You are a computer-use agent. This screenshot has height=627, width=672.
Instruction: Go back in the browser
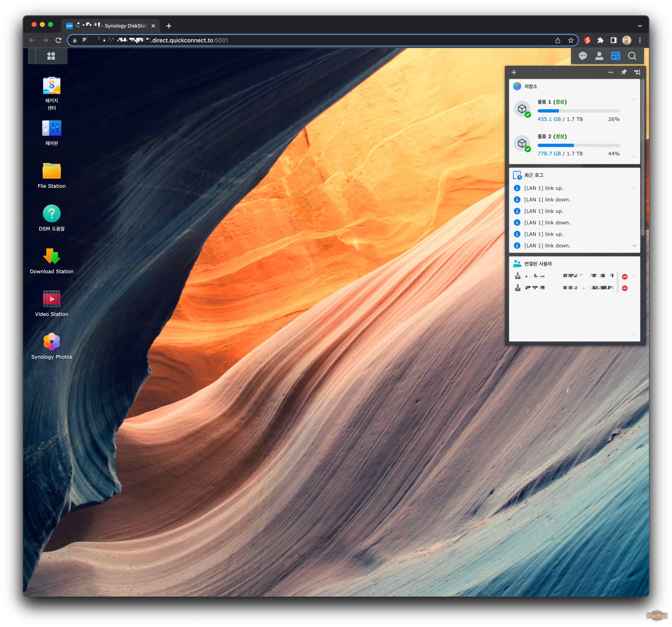[32, 40]
